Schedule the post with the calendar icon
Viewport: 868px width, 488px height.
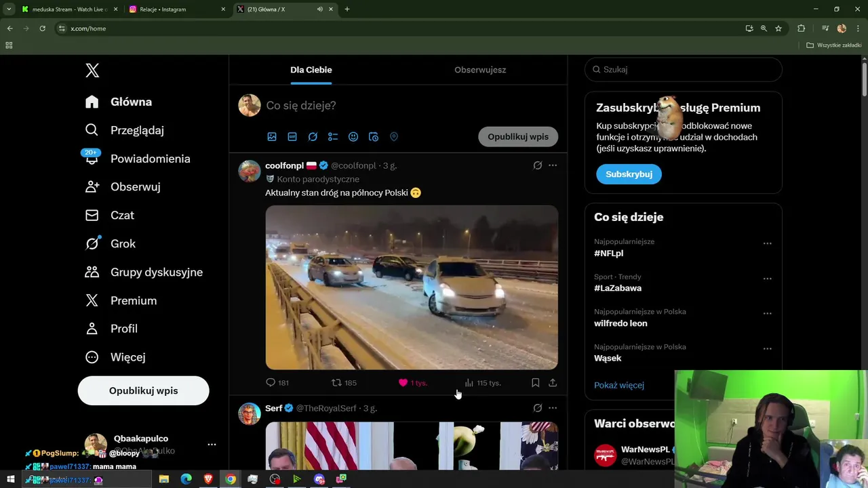[x=374, y=137]
